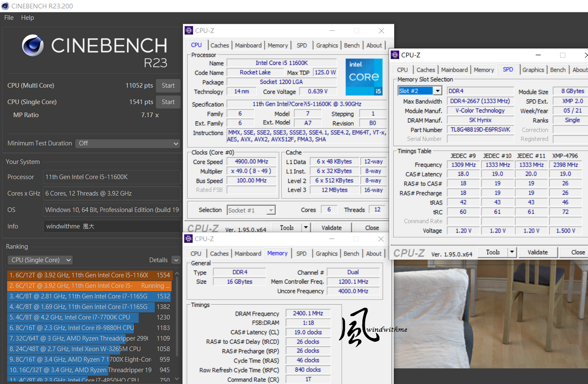This screenshot has height=384, width=588.
Task: Select ranking entry 2 marked Running
Action: [x=90, y=286]
